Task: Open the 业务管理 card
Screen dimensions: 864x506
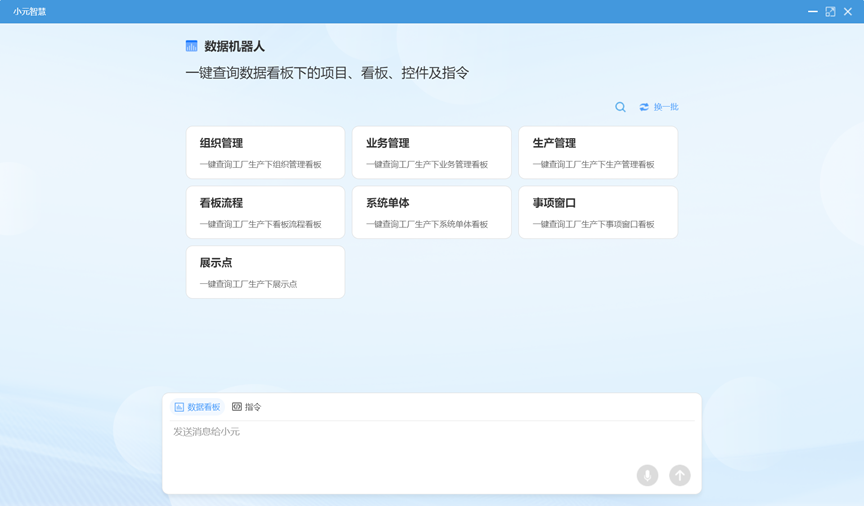Action: pos(431,152)
